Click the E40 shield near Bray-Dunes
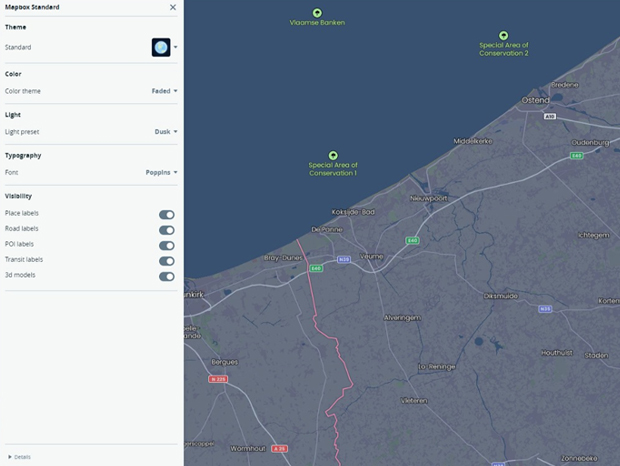Screen dimensions: 620x466 tap(316, 268)
